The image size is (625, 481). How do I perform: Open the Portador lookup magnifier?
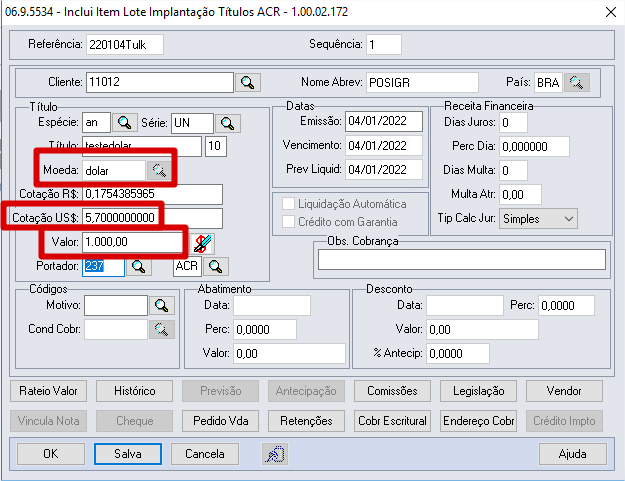(x=139, y=266)
